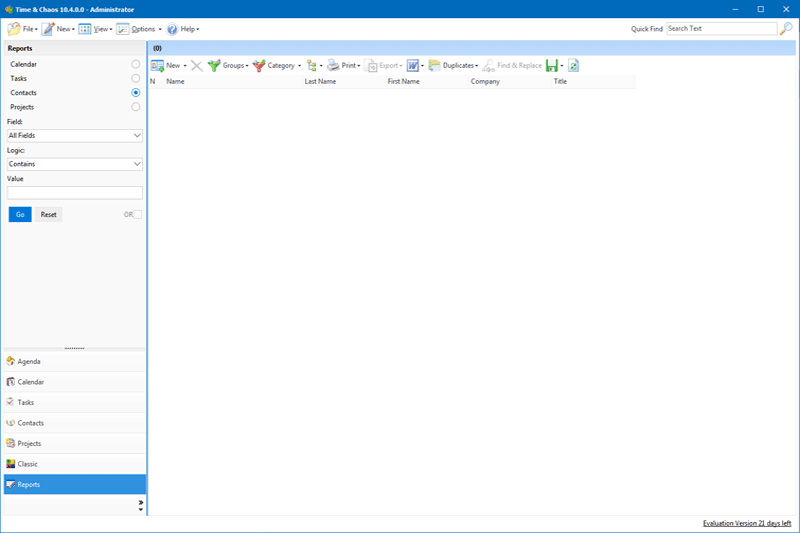Click the File folder icon in the main menu
This screenshot has width=800, height=533.
(x=14, y=29)
